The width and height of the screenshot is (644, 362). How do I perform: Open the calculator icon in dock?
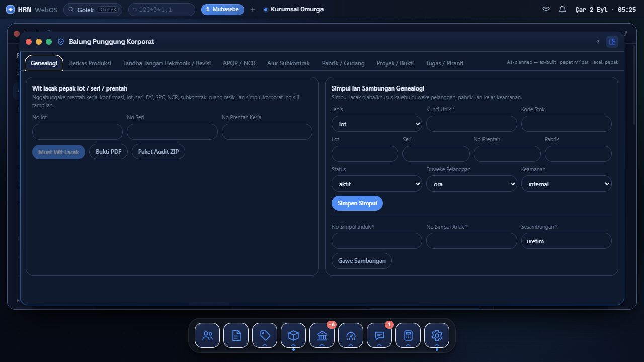click(x=408, y=335)
